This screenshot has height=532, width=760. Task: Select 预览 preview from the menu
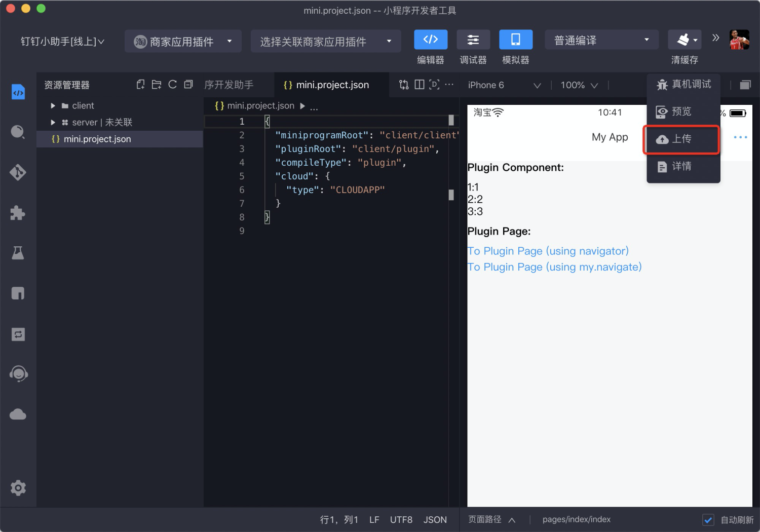pos(683,111)
